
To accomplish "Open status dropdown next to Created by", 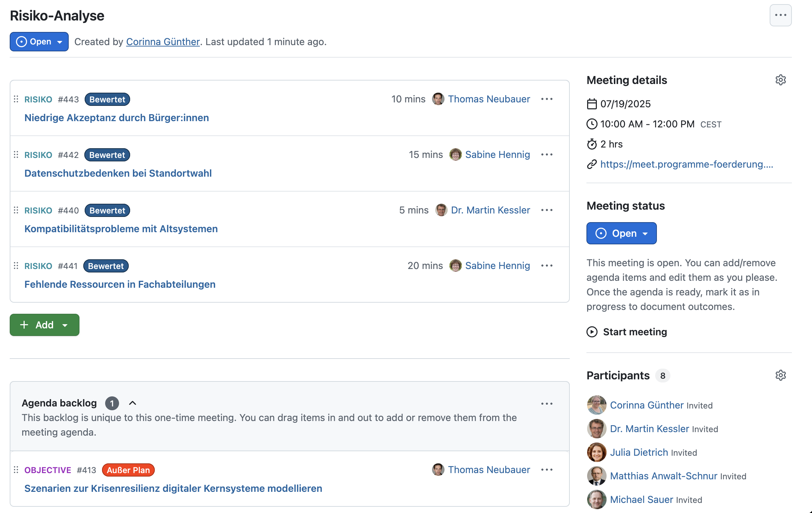I will pos(39,42).
